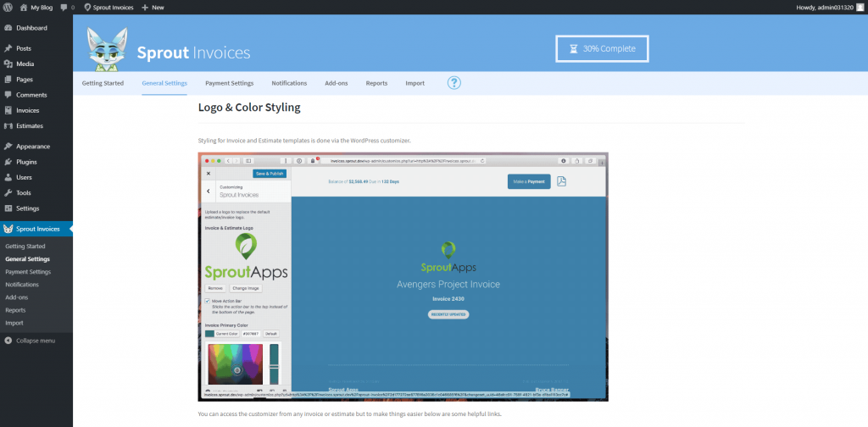Screen dimensions: 868x427
Task: Open Add-ons submenu link
Action: click(x=17, y=297)
